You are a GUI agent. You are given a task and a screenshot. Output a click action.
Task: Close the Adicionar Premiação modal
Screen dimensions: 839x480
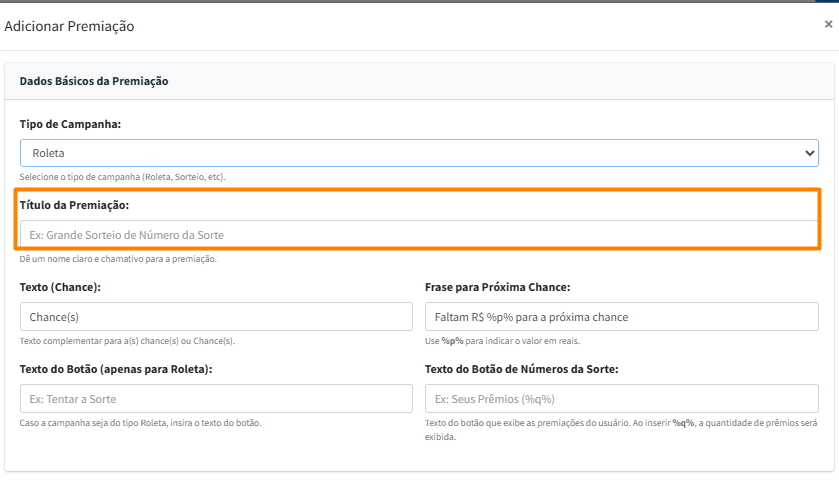click(x=828, y=23)
